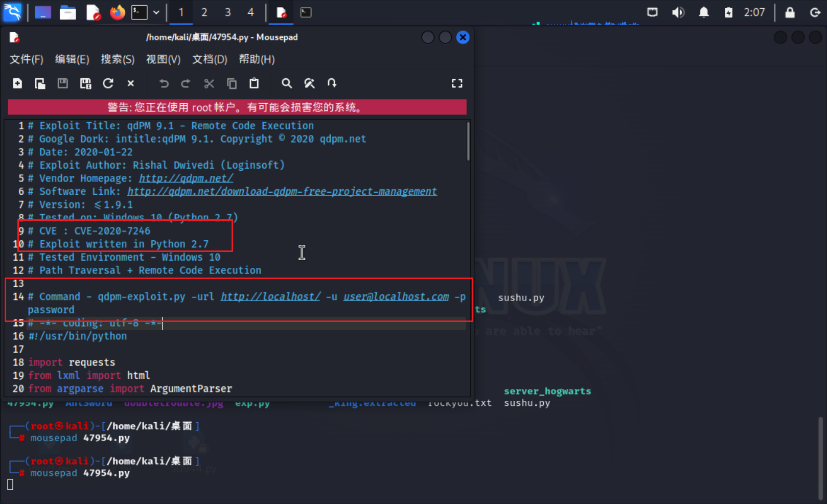The height and width of the screenshot is (504, 827).
Task: Click the clock showing 2:07
Action: tap(754, 12)
